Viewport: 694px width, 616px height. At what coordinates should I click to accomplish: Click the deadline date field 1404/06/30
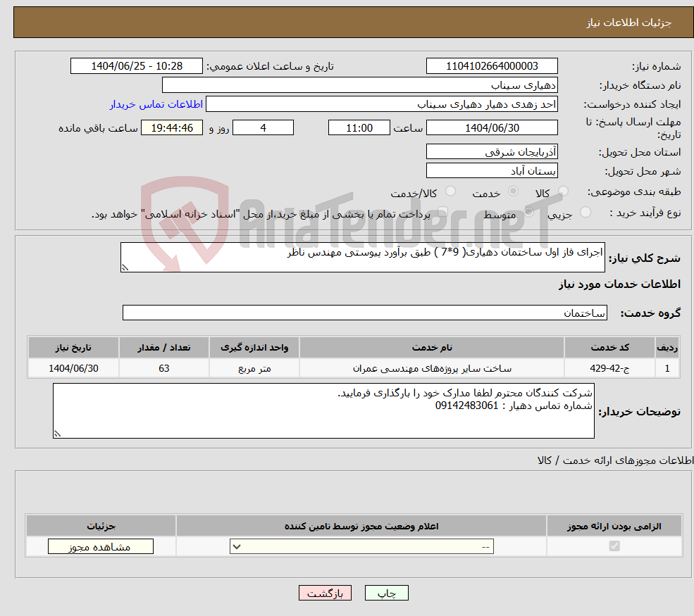coord(492,128)
